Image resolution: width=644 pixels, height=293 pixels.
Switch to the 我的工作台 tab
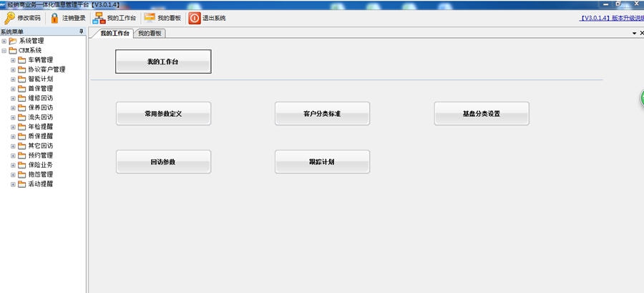tap(114, 33)
